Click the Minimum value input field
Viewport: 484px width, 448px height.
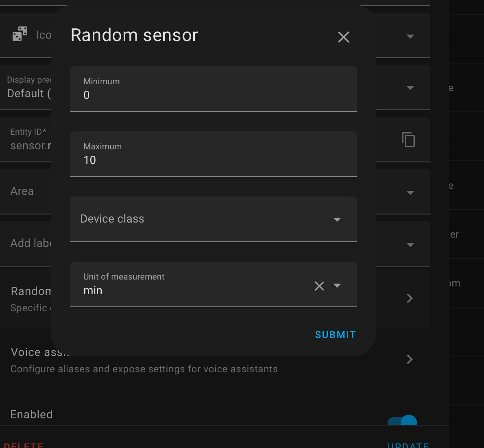213,95
